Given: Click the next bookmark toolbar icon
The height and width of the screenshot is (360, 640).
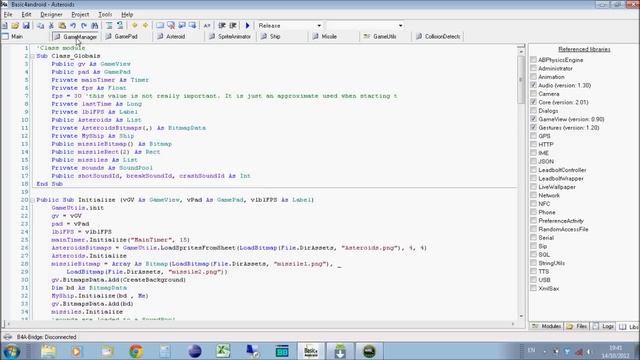Looking at the screenshot, I should click(x=192, y=25).
